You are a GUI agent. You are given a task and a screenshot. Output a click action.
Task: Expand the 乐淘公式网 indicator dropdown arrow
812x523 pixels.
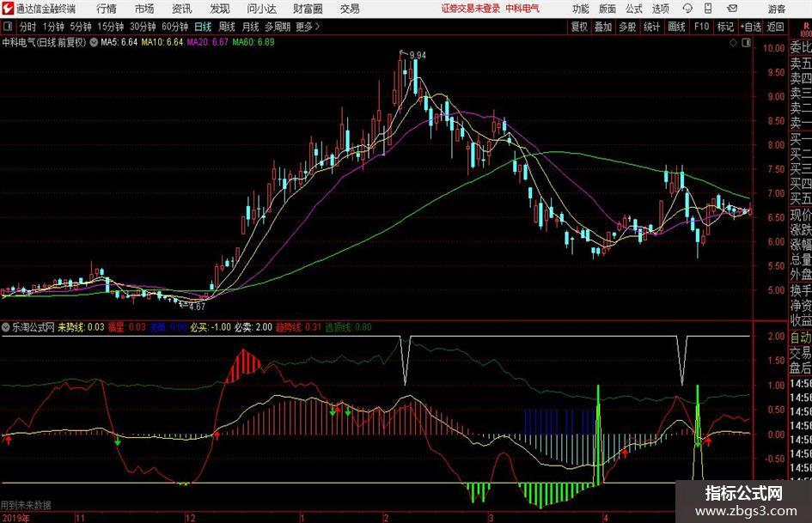point(6,327)
